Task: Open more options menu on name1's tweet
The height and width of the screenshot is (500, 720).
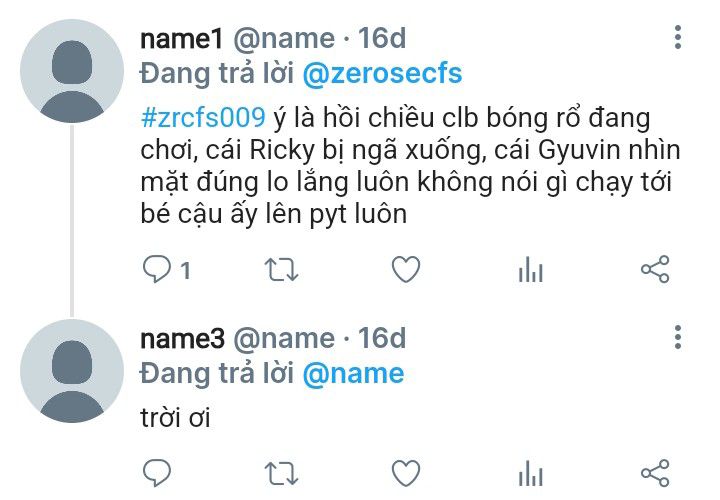Action: (678, 37)
